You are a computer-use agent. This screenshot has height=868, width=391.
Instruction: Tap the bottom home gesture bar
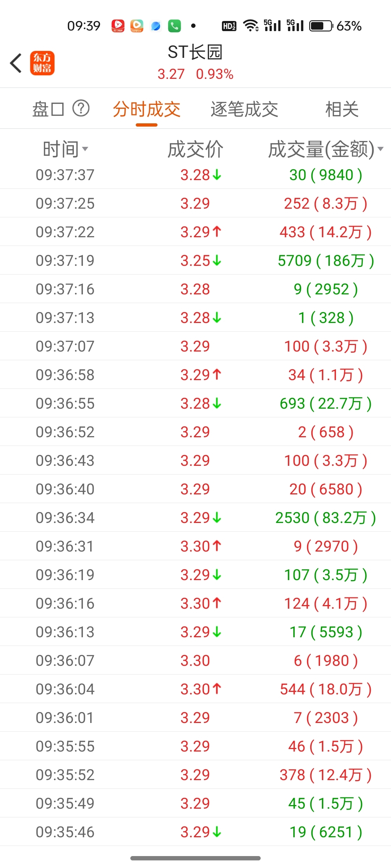[x=195, y=858]
